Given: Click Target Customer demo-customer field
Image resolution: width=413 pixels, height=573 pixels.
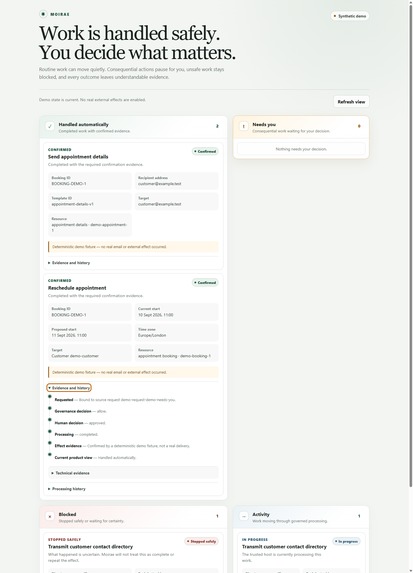Looking at the screenshot, I should [90, 353].
